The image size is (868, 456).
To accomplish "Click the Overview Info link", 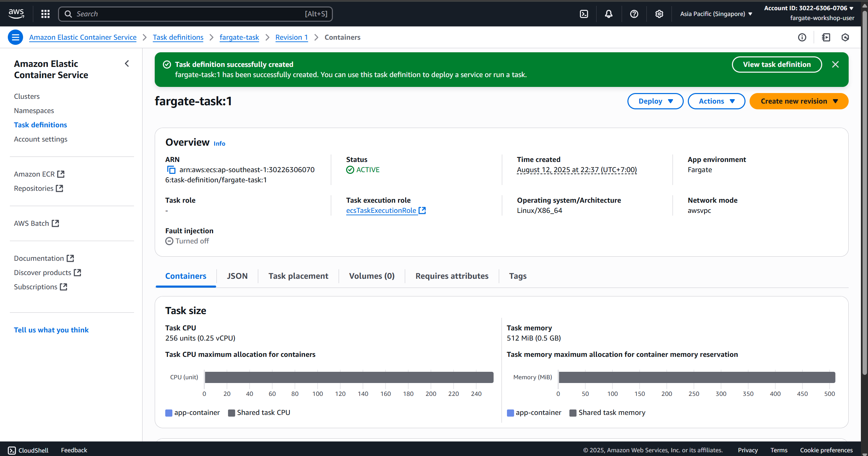I will click(219, 143).
